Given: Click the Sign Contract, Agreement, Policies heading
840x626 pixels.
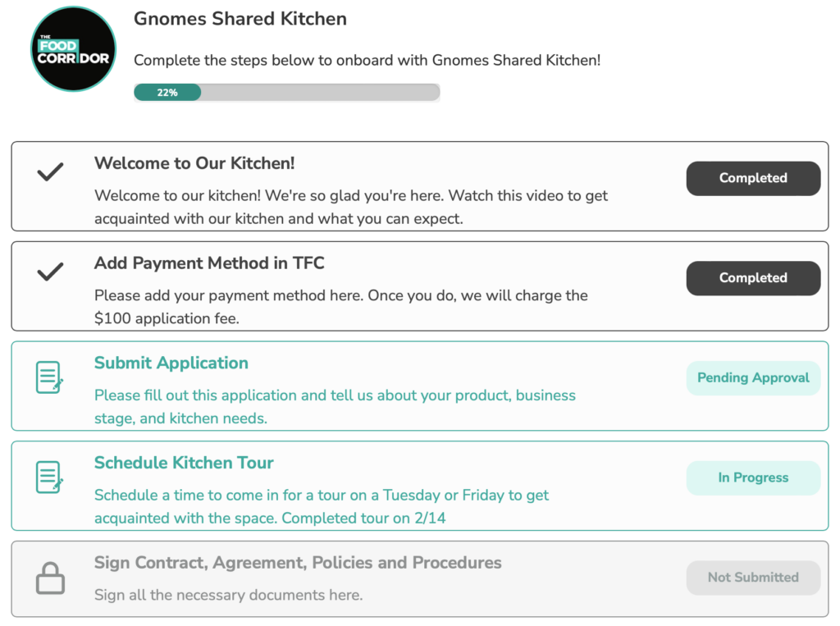Looking at the screenshot, I should coord(298,563).
